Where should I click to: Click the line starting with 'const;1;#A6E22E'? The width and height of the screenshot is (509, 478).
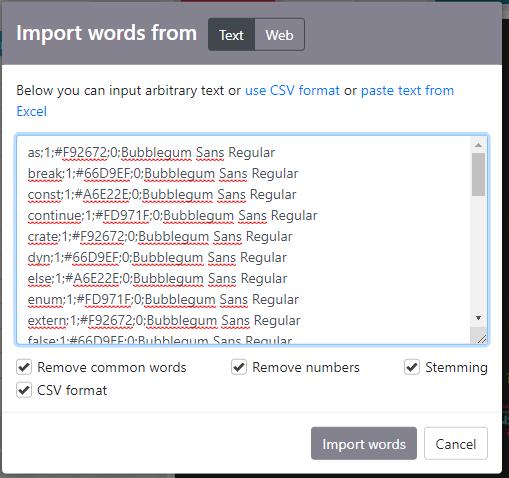tap(162, 195)
